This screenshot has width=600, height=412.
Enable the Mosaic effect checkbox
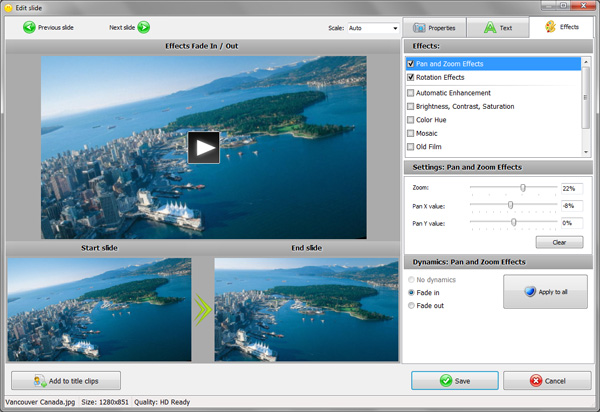click(411, 133)
